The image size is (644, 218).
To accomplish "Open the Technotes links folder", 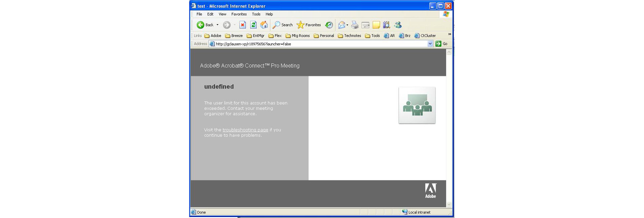I will pos(350,36).
